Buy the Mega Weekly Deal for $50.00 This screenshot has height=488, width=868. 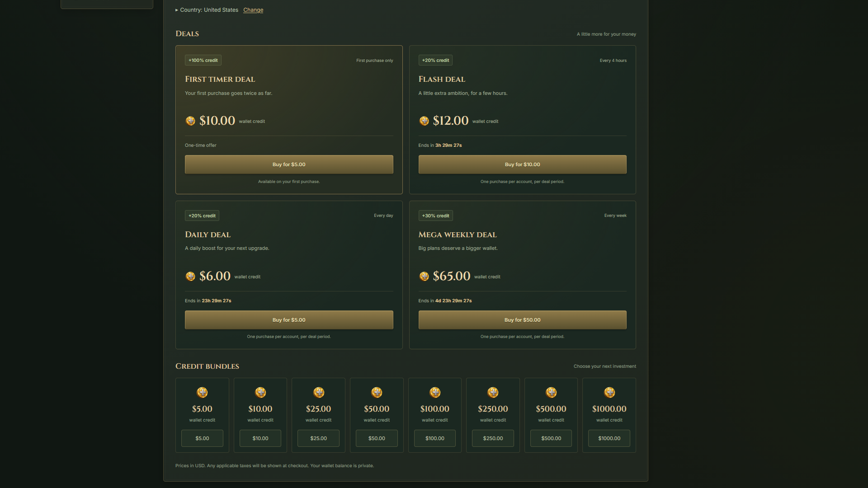coord(522,320)
